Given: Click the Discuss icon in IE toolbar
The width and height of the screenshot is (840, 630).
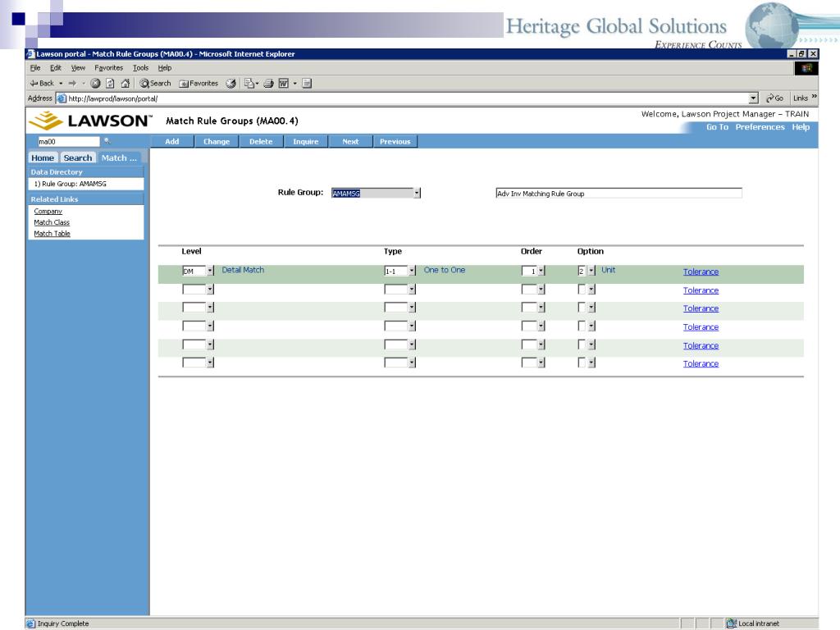Looking at the screenshot, I should coord(307,83).
